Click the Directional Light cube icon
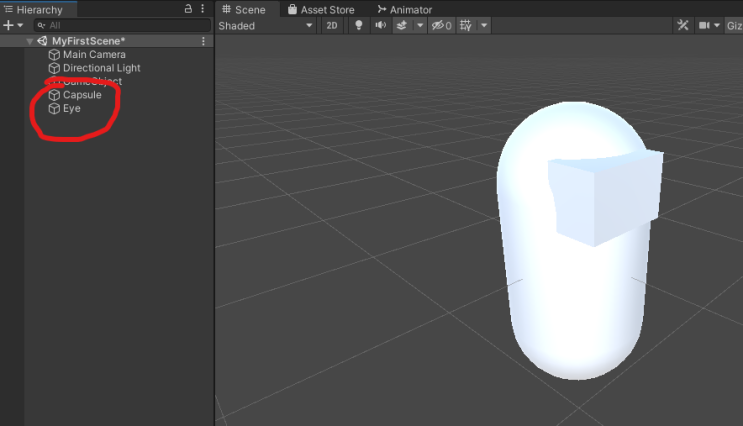 coord(54,68)
